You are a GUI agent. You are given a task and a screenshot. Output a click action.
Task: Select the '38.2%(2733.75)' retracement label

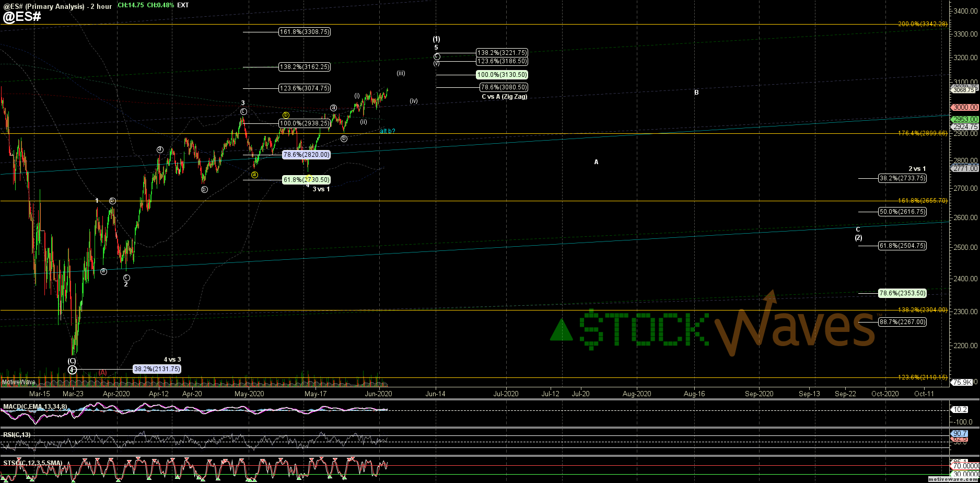(903, 178)
